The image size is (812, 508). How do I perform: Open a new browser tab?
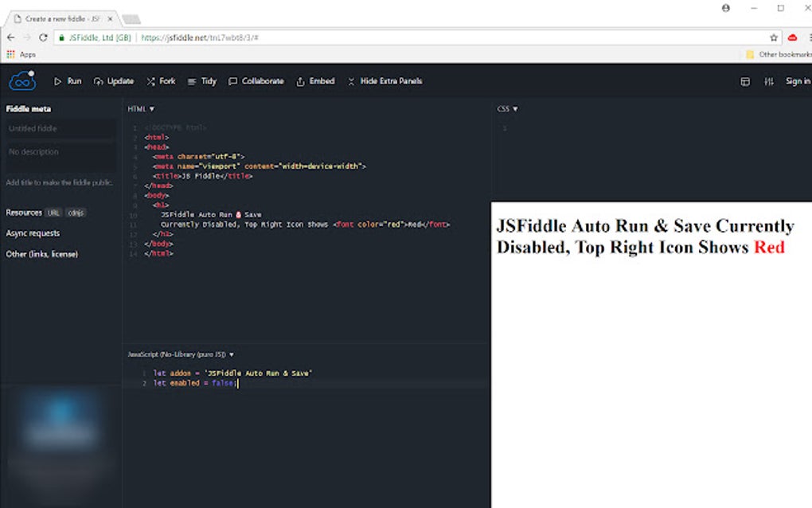pos(131,19)
